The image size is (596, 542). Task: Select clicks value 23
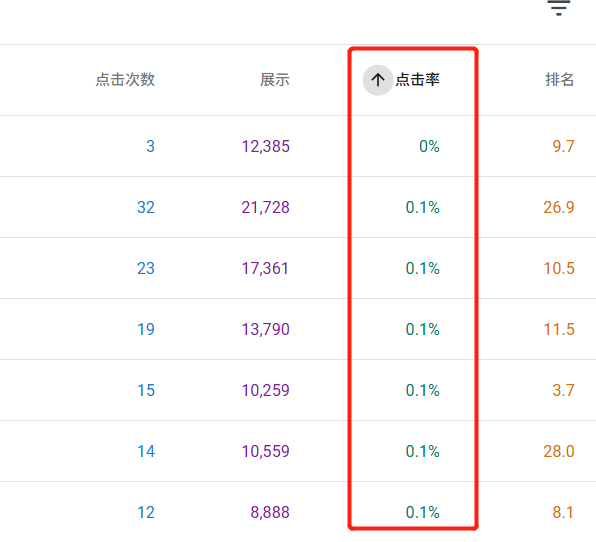click(x=146, y=268)
